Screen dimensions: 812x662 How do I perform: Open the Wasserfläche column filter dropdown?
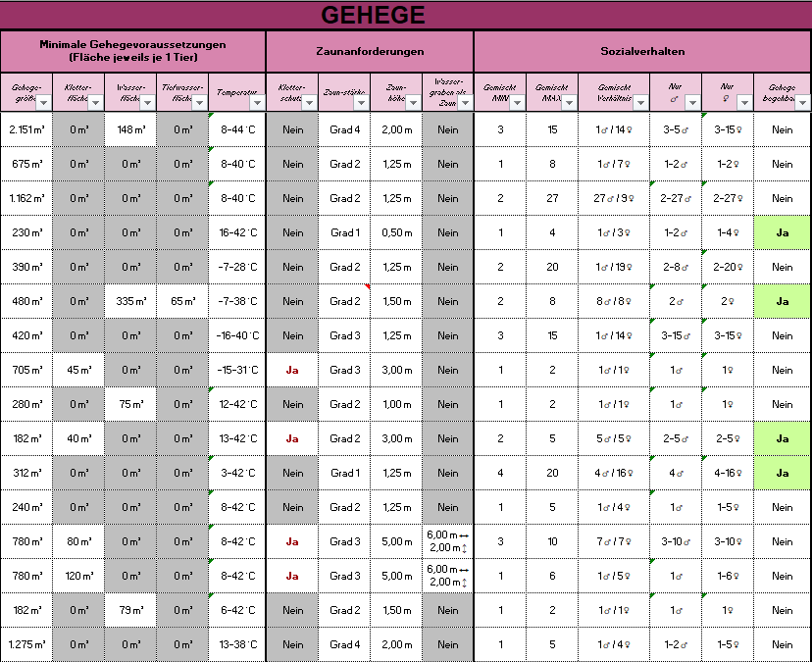click(x=147, y=103)
